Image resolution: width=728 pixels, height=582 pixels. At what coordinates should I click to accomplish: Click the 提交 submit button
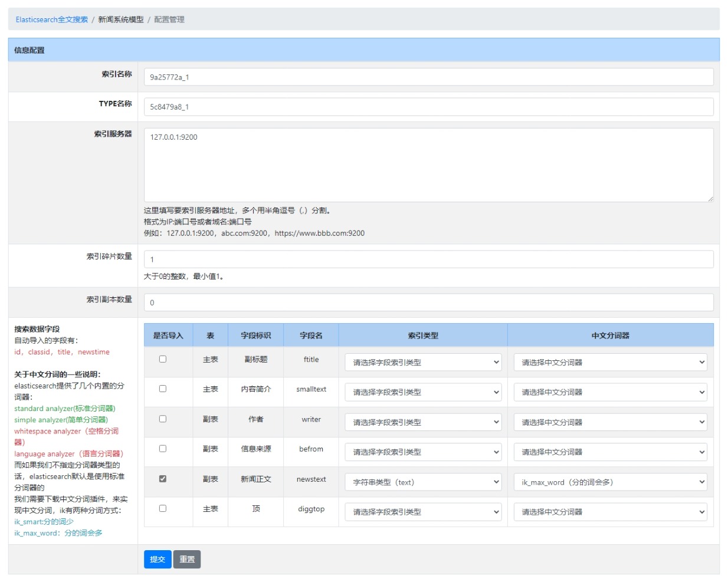pos(158,559)
